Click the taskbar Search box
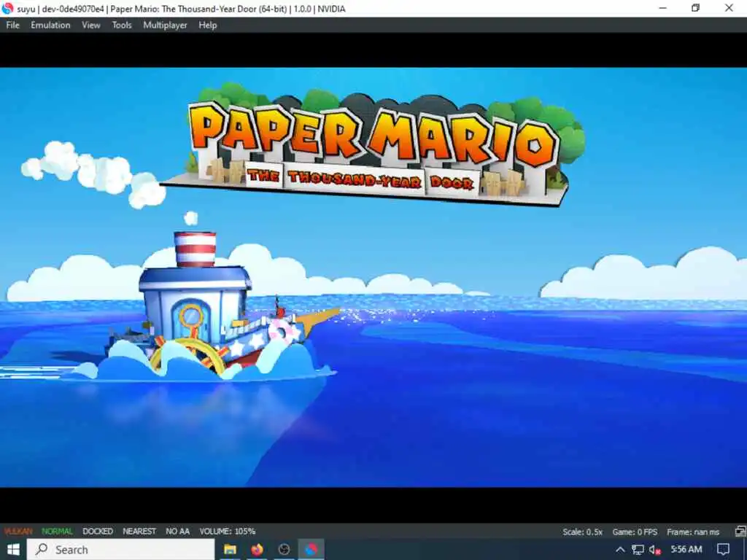 120,550
